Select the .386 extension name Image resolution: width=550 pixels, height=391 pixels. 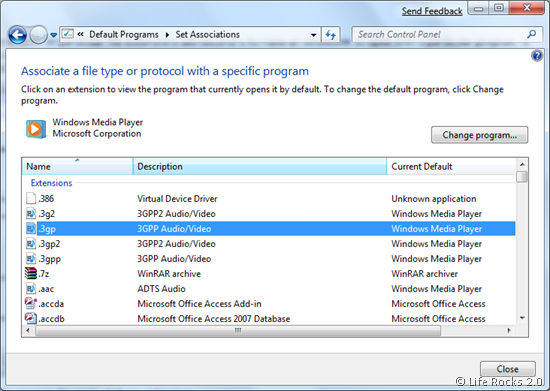pyautogui.click(x=46, y=198)
